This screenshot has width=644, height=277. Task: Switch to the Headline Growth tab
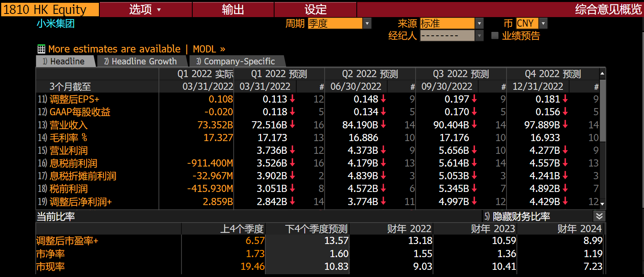coord(142,61)
